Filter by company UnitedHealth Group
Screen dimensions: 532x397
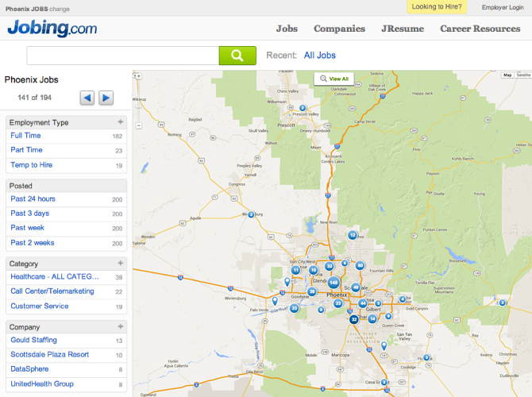pos(42,384)
